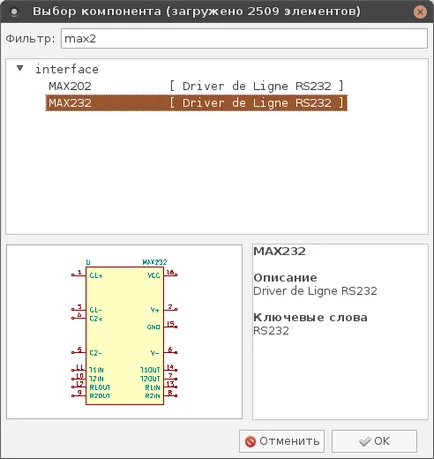Click pin 11 T1IN in the preview
The image size is (434, 459).
pos(79,369)
